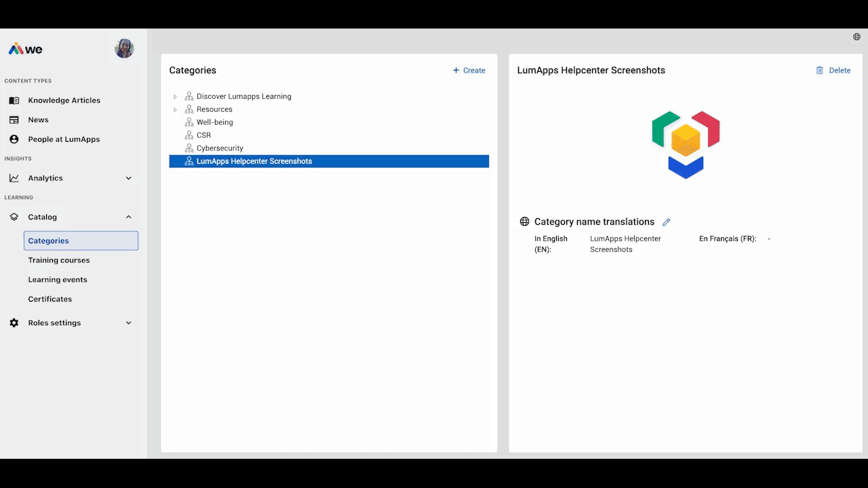The height and width of the screenshot is (488, 868).
Task: Collapse the Catalog menu chevron
Action: click(x=129, y=217)
